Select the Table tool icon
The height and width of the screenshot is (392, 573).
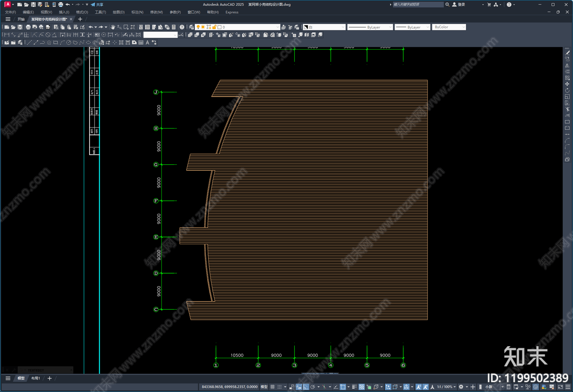(x=141, y=43)
